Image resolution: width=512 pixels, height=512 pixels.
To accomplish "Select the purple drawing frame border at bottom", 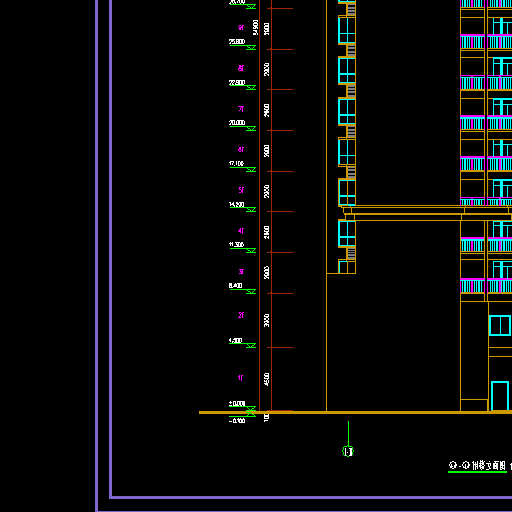I will pos(311,498).
